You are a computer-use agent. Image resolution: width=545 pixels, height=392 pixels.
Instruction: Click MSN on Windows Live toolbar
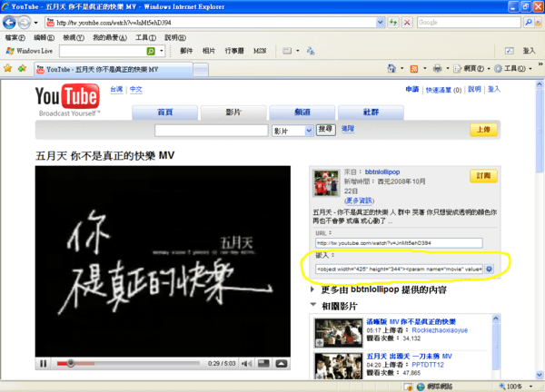(x=260, y=51)
